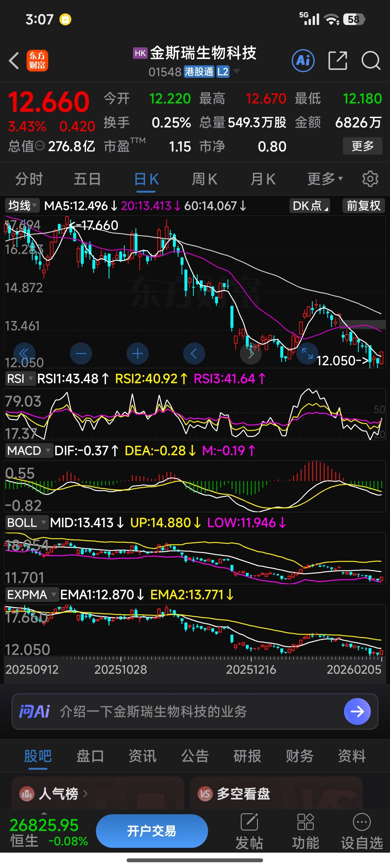Tap the 港股通 badge
The image size is (390, 868).
click(x=199, y=72)
